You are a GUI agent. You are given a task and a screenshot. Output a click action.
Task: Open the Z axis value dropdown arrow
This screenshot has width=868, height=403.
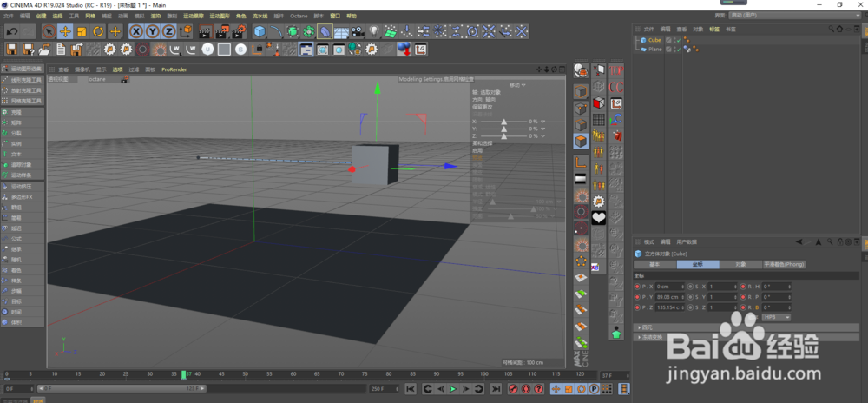(543, 135)
